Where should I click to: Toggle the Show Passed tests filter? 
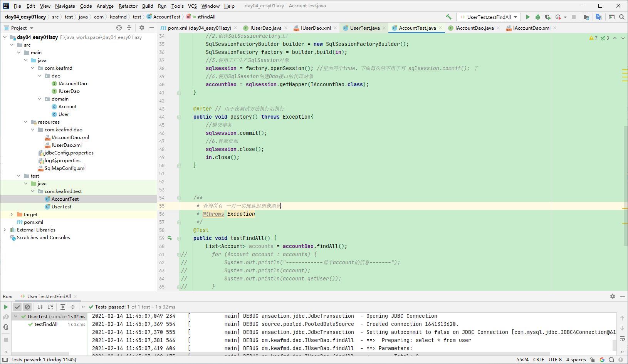point(17,307)
